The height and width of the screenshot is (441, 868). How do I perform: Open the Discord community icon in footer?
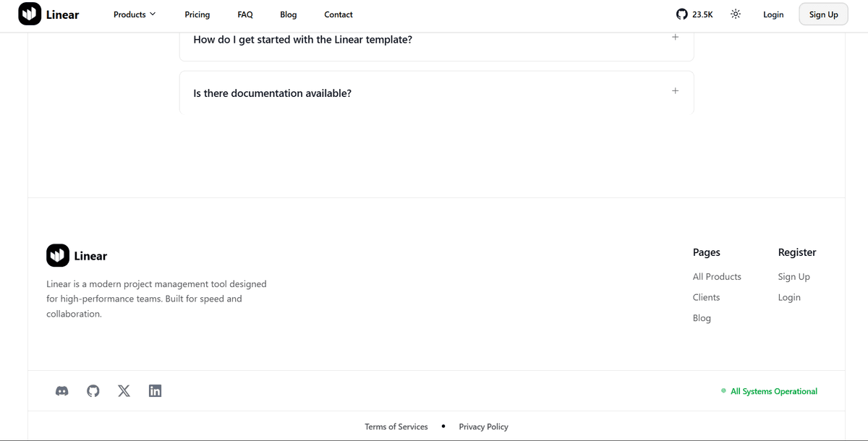tap(61, 390)
